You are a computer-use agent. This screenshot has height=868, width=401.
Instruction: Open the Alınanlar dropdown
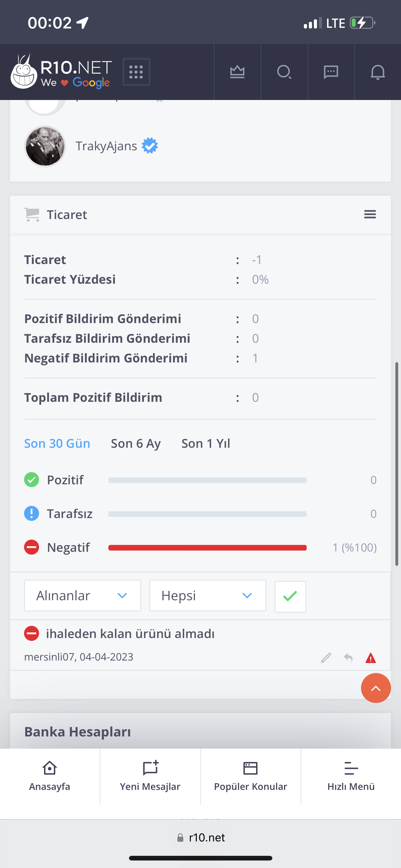pos(82,596)
